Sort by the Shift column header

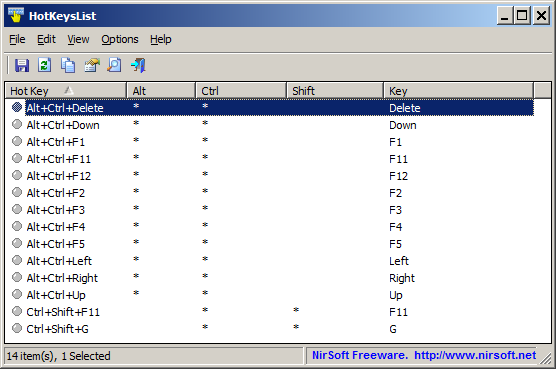(335, 90)
